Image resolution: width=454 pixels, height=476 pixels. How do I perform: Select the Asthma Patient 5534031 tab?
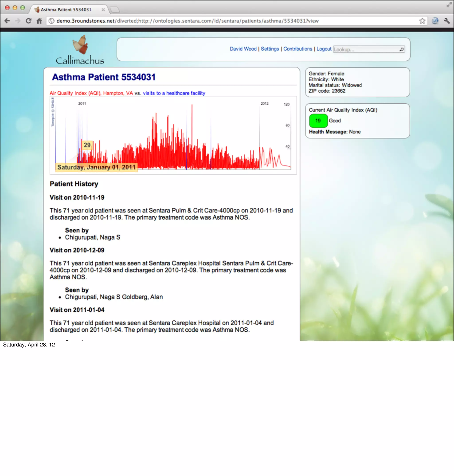click(66, 10)
